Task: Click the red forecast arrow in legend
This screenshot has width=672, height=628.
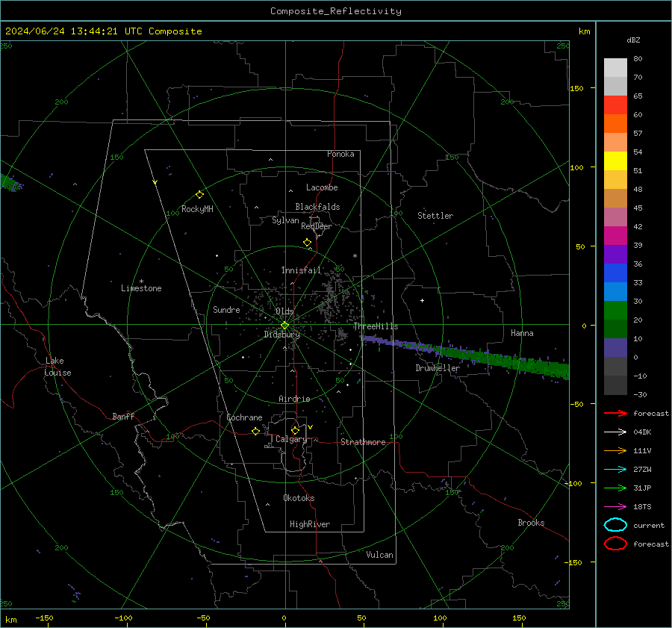Action: (x=615, y=413)
